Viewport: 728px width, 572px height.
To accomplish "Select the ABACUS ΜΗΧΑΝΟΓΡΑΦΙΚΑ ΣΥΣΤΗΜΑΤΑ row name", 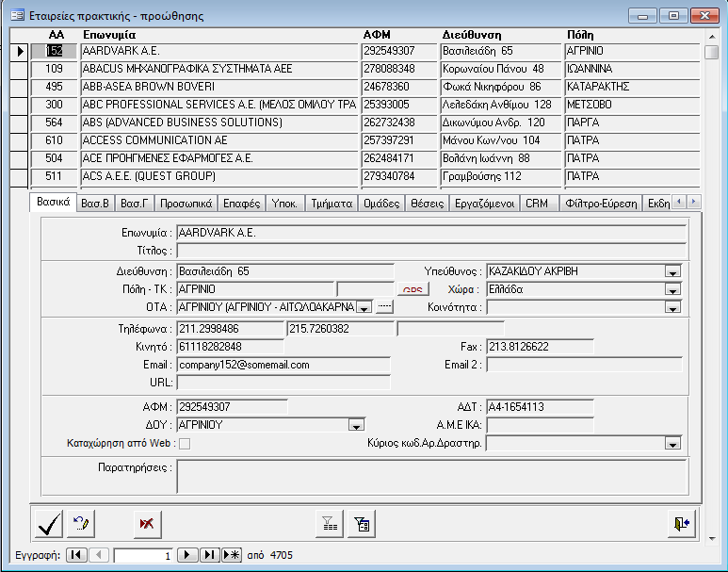I will click(x=219, y=69).
